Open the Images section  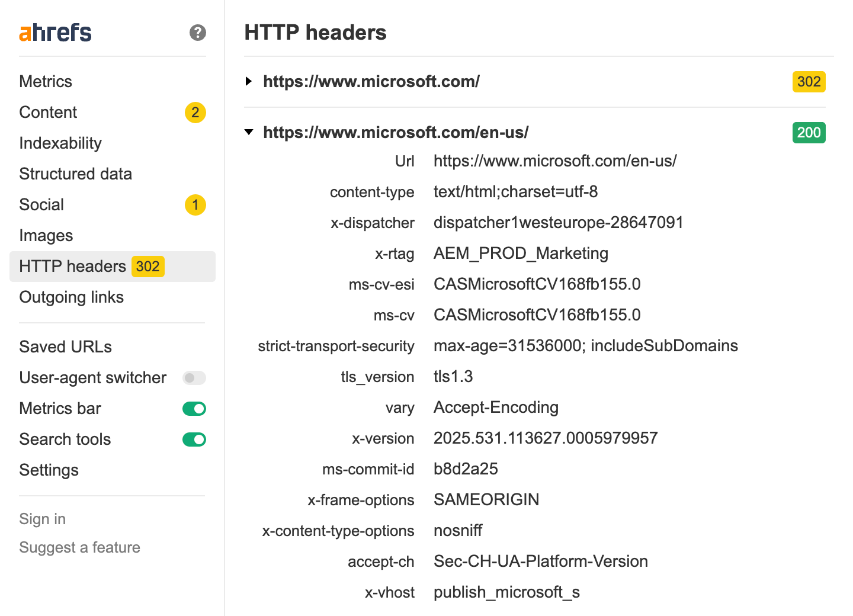point(46,236)
